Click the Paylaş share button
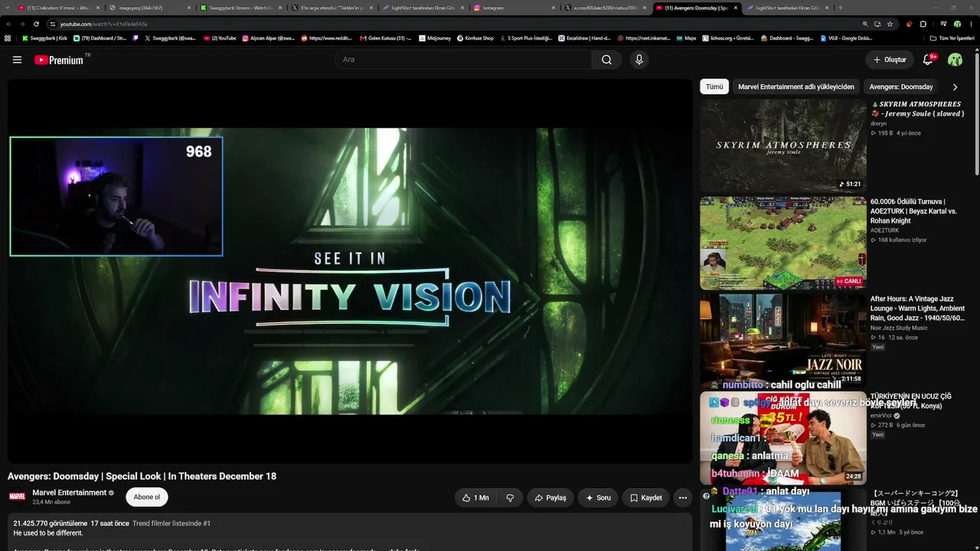Image resolution: width=980 pixels, height=551 pixels. [550, 497]
